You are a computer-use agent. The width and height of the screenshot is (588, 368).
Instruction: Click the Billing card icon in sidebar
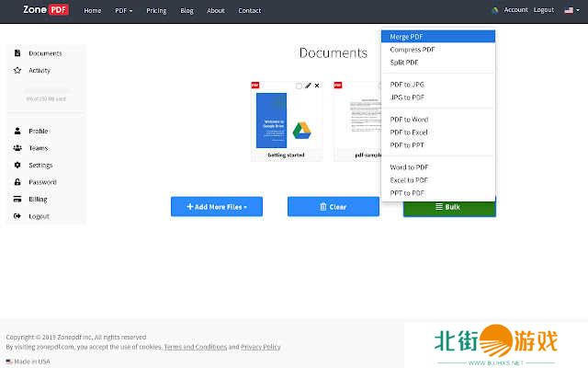point(17,199)
